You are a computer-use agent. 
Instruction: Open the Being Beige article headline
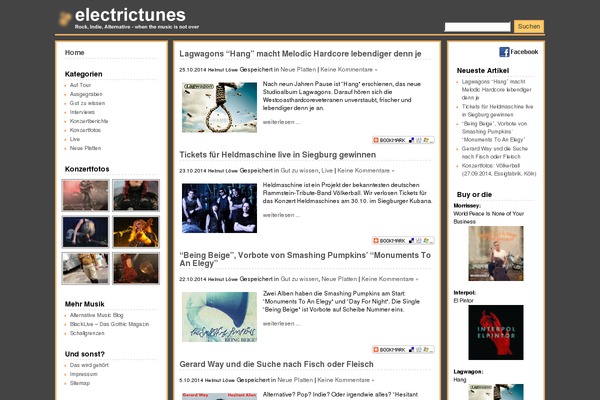[305, 259]
